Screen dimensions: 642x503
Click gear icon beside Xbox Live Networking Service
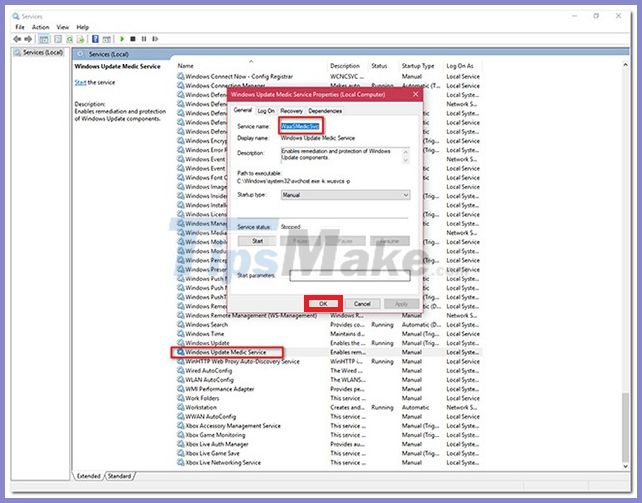181,462
